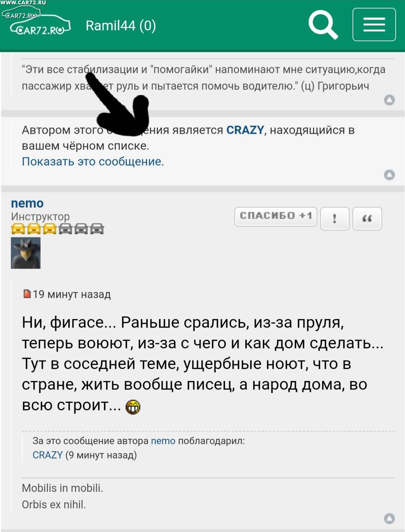
Task: Jump to top from Григорьич signature post
Action: coord(390,100)
